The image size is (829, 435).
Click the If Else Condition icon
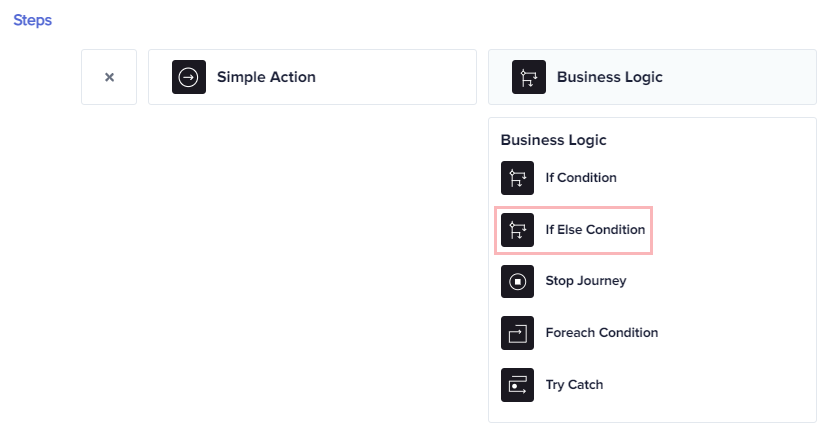pos(518,230)
